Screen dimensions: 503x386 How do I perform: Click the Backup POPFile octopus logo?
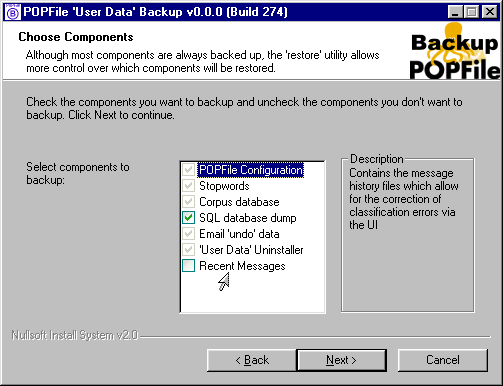(x=455, y=51)
